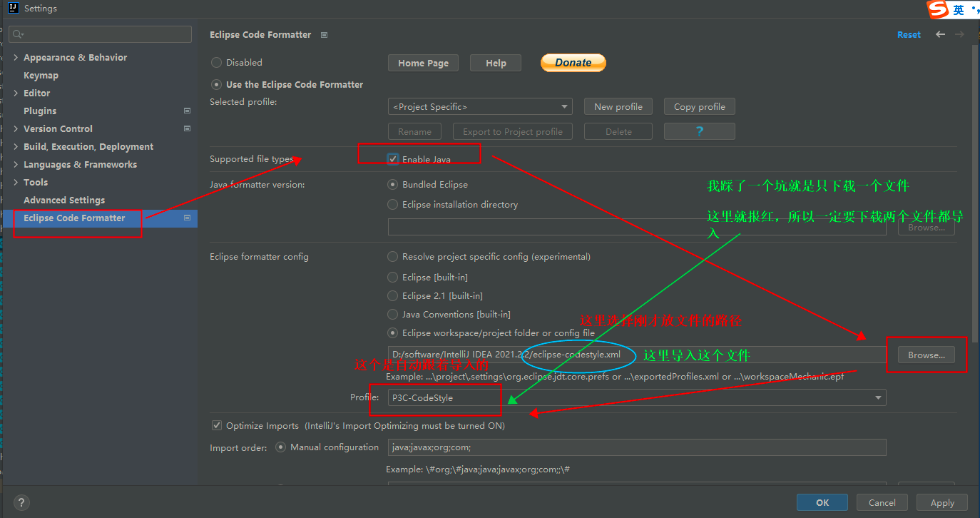Viewport: 980px width, 518px height.
Task: Focus the settings search field
Action: tap(101, 34)
